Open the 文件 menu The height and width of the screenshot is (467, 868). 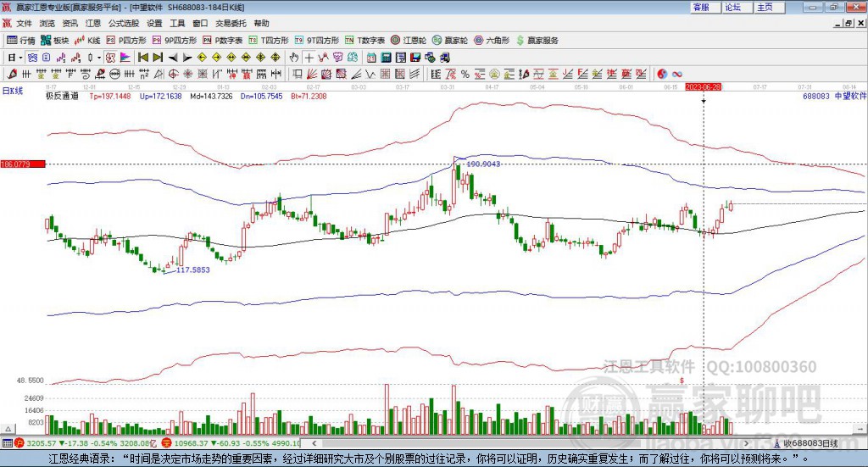click(24, 23)
